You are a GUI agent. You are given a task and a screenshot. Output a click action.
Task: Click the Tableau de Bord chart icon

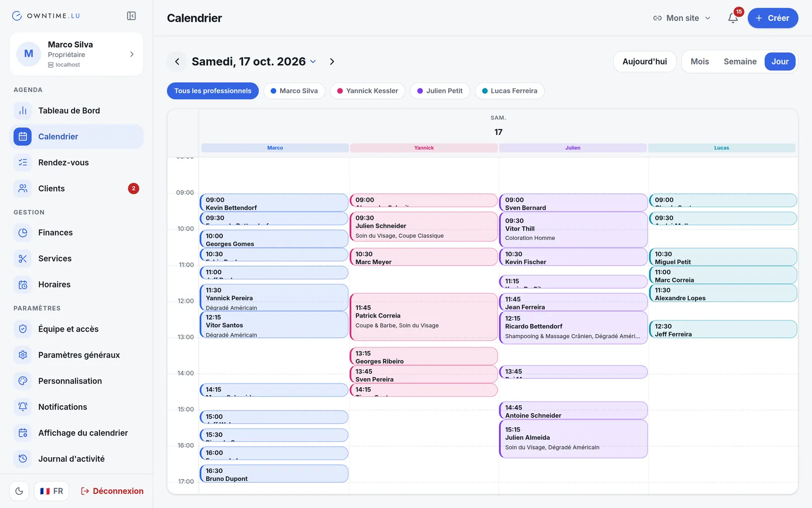click(23, 111)
